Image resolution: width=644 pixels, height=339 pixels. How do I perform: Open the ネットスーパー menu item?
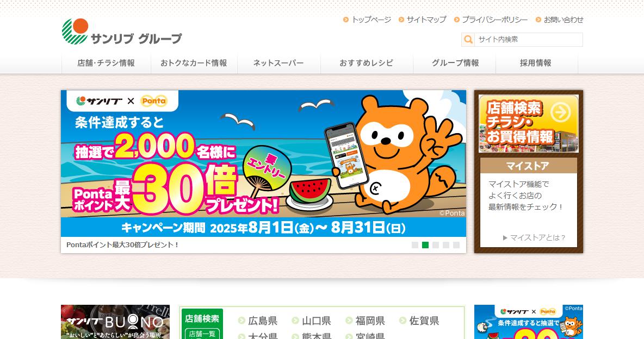point(279,63)
